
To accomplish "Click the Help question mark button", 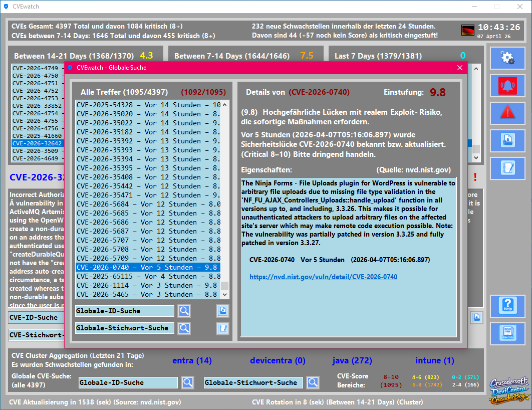I will pyautogui.click(x=507, y=305).
